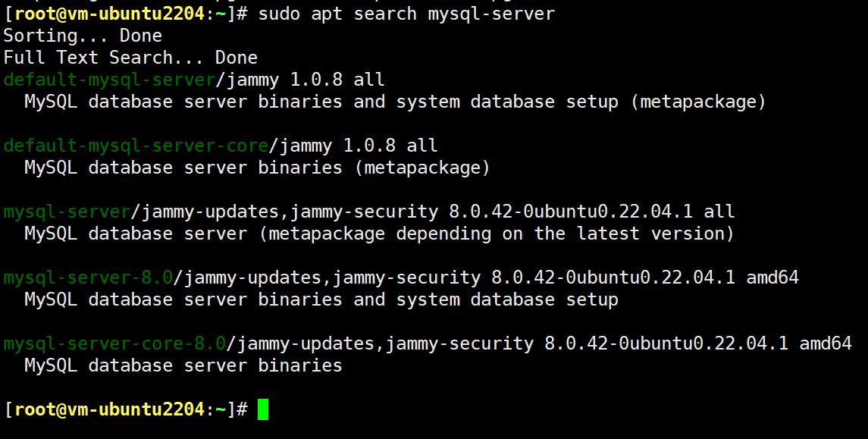
Task: Click the description under mysql-server-core-8.0
Action: point(183,365)
